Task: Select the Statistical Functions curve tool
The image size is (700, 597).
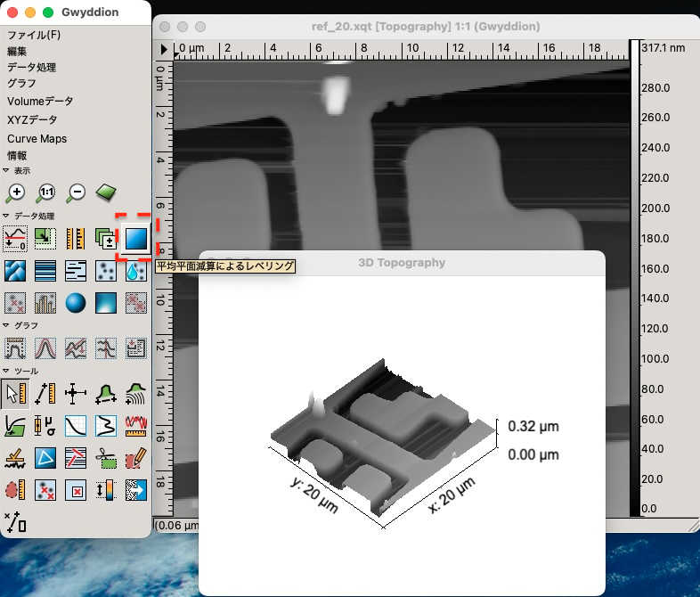Action: pos(76,426)
